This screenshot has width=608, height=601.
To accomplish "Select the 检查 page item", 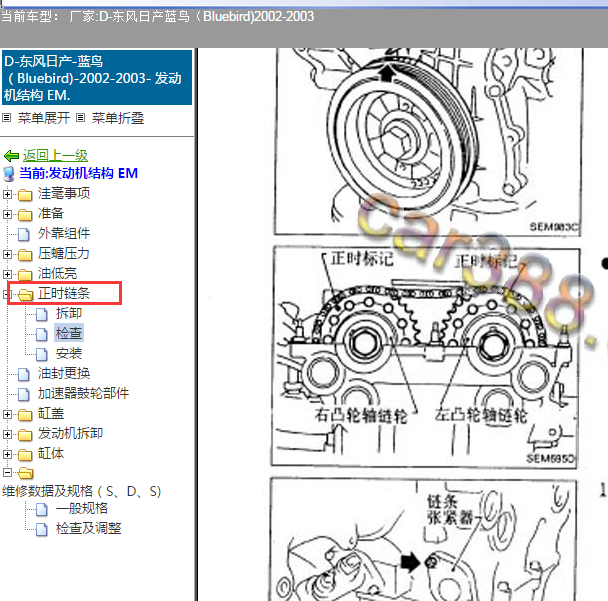I will (69, 333).
